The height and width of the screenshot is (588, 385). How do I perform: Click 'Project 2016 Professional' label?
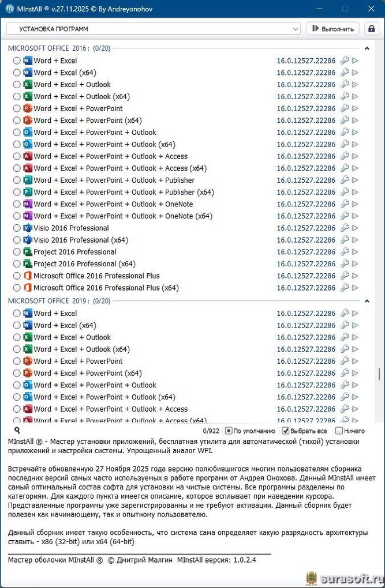point(74,252)
